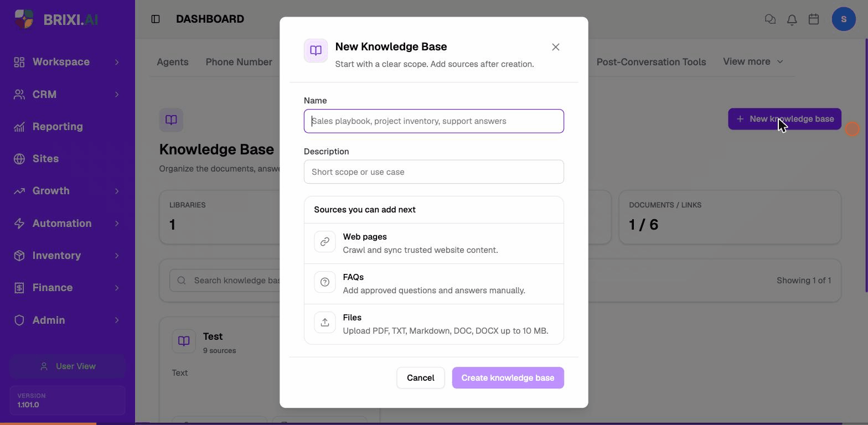868x425 pixels.
Task: Click the Files upload icon
Action: pyautogui.click(x=325, y=323)
